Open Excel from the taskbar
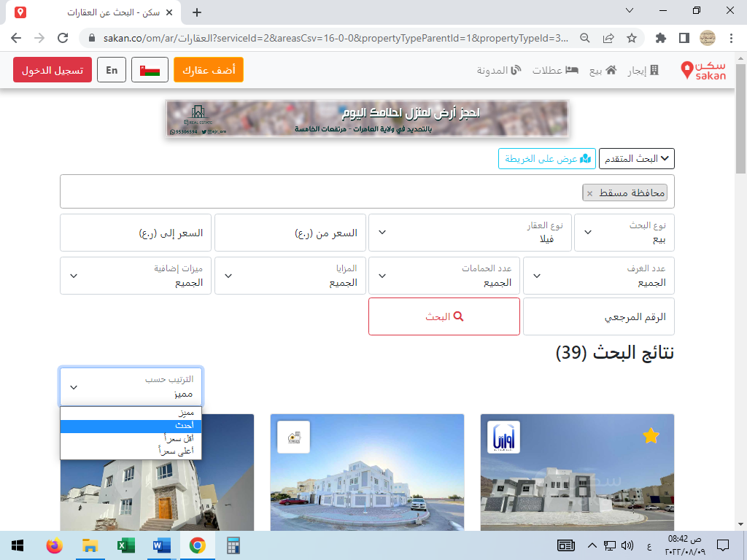This screenshot has width=747, height=560. (125, 545)
